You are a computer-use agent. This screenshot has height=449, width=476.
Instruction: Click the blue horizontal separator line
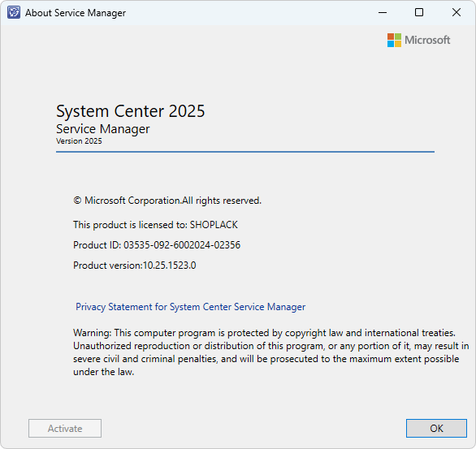pos(245,151)
